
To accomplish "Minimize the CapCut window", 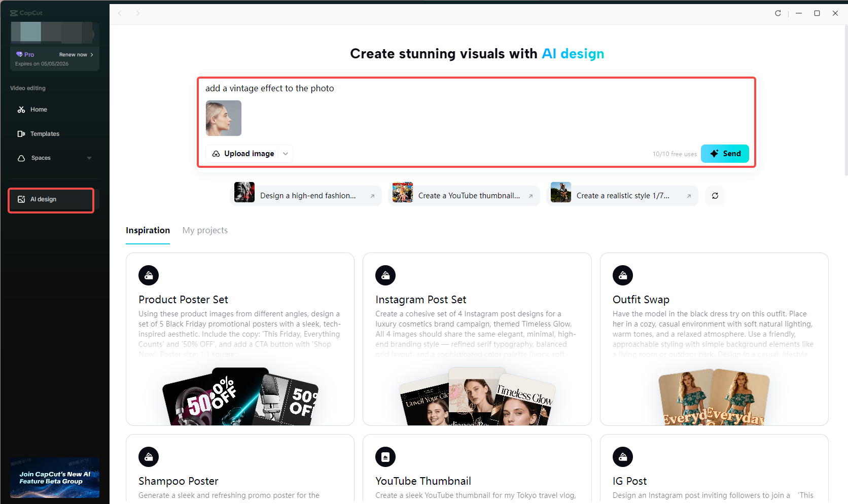I will [x=799, y=13].
